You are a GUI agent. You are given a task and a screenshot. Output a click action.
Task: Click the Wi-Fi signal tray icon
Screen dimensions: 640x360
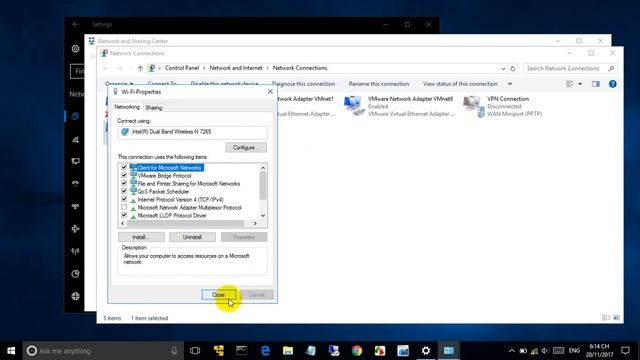tap(534, 351)
